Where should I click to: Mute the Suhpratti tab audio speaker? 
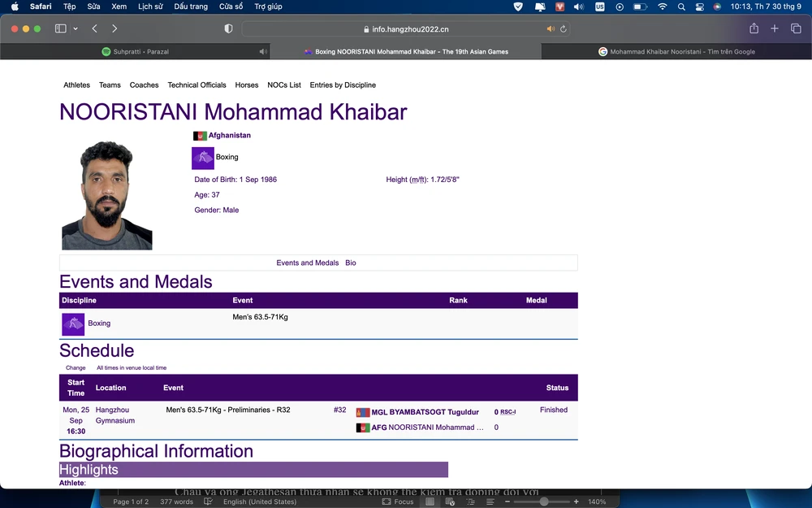(262, 51)
